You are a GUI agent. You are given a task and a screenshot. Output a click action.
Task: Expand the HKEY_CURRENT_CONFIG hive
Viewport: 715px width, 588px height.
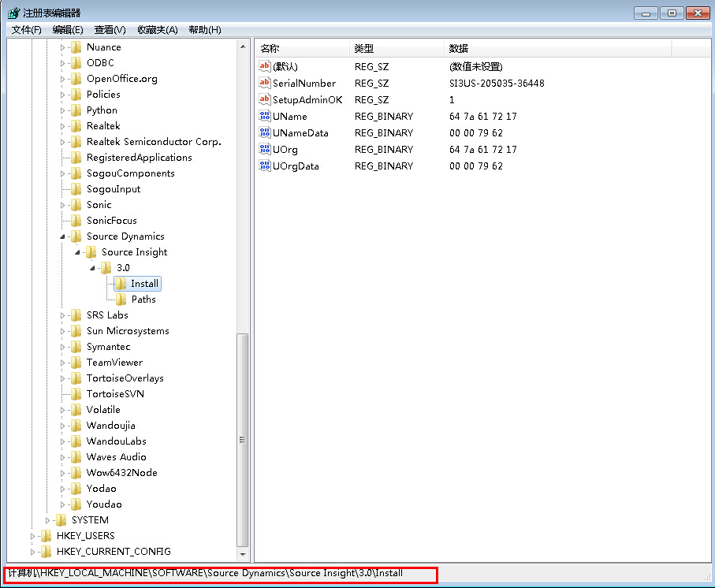click(x=32, y=552)
